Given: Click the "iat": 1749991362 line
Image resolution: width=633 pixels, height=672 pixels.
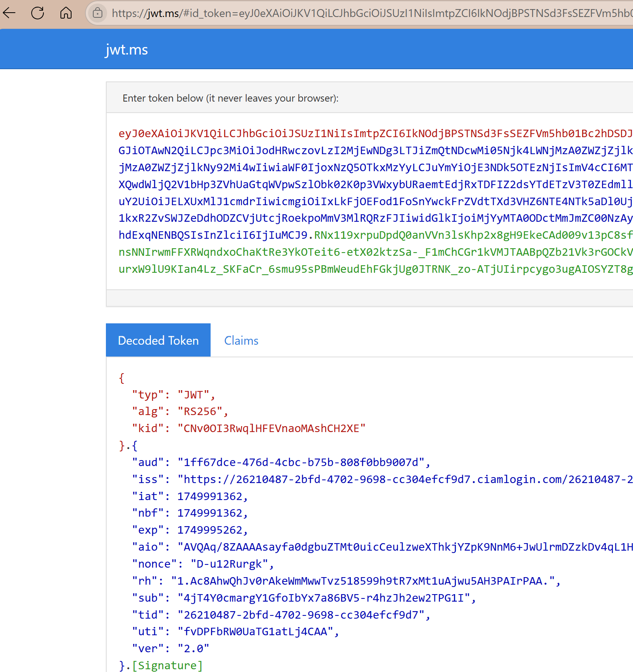Looking at the screenshot, I should tap(190, 496).
